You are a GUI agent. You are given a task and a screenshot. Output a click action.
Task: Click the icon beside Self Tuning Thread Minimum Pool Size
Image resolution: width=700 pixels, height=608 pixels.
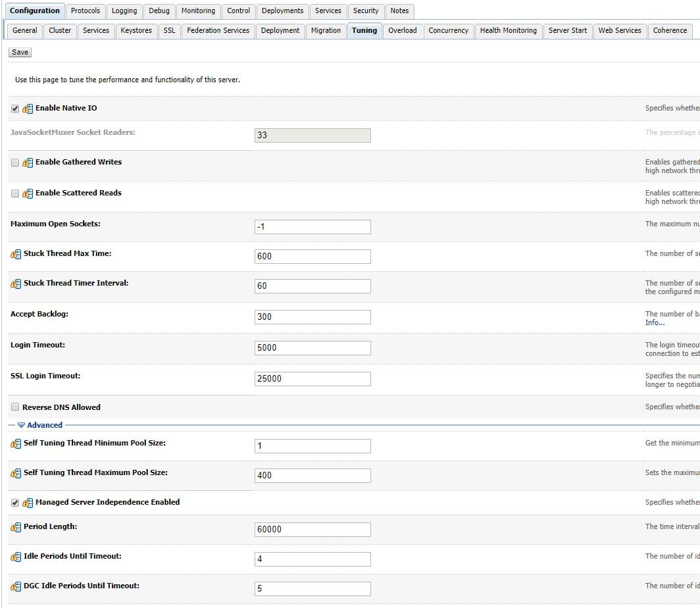pyautogui.click(x=14, y=443)
